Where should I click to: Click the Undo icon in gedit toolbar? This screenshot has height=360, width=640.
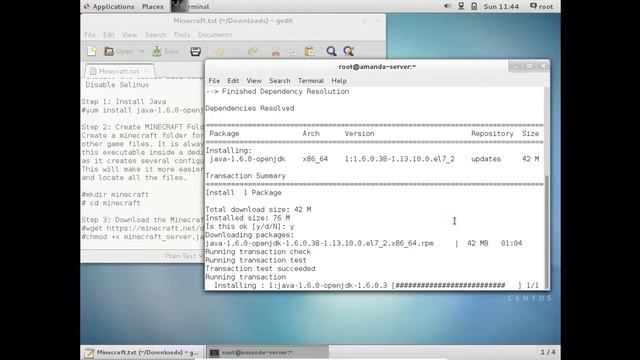pyautogui.click(x=218, y=51)
